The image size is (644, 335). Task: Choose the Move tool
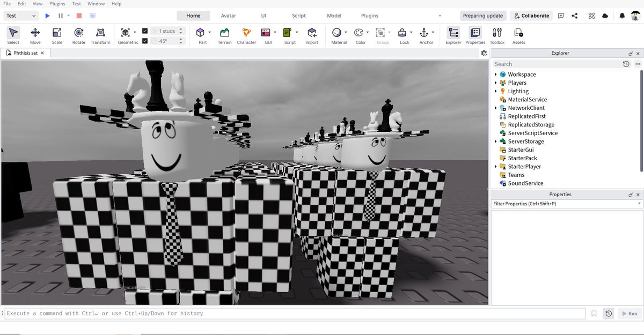click(35, 35)
